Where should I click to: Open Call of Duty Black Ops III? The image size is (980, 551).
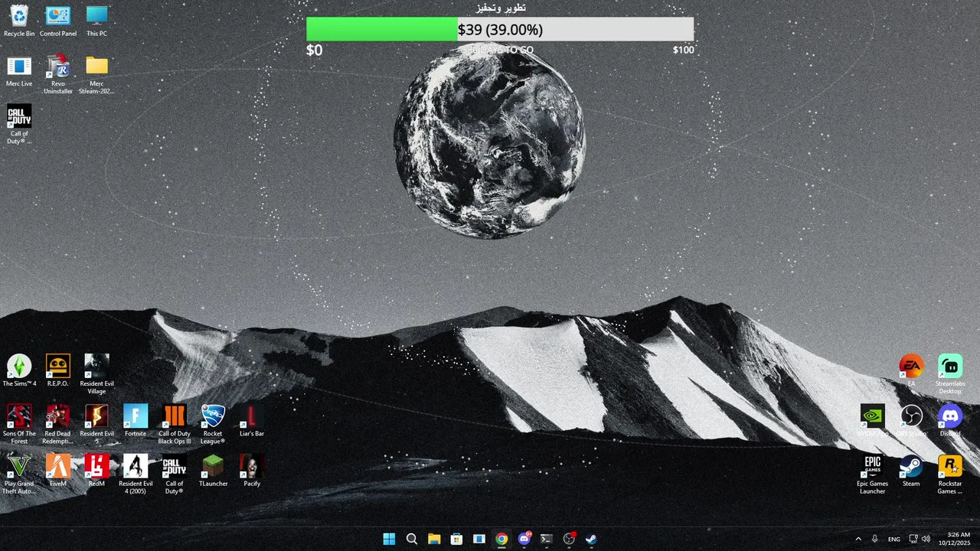point(175,424)
